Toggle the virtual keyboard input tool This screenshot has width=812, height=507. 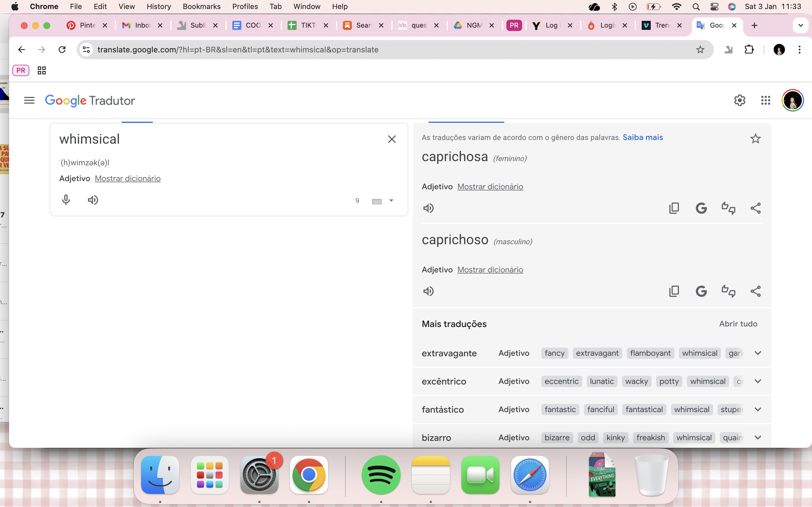pyautogui.click(x=377, y=201)
